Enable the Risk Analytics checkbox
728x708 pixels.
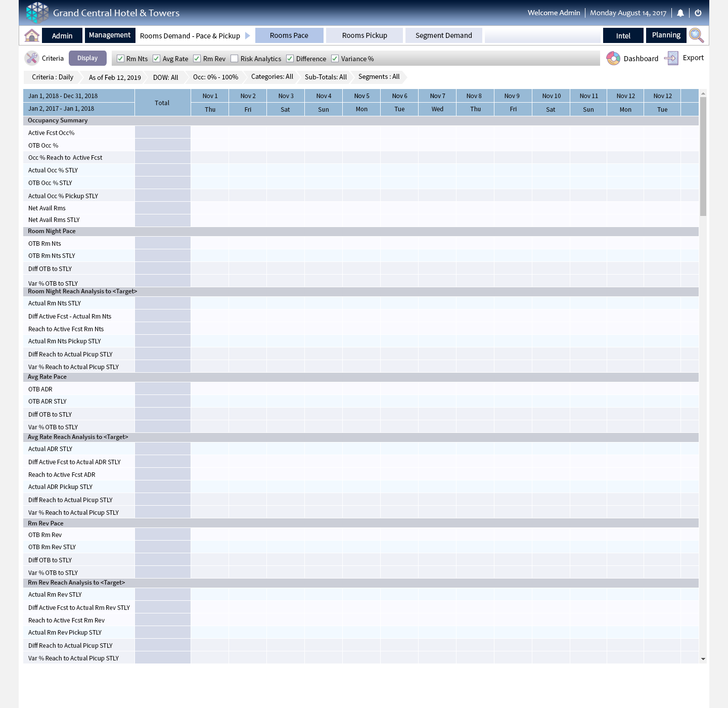click(x=235, y=59)
